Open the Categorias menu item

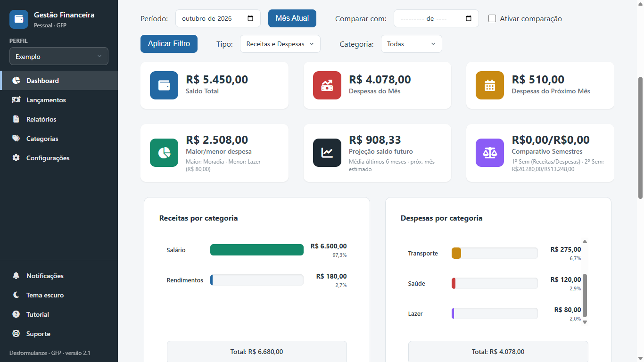pos(59,139)
